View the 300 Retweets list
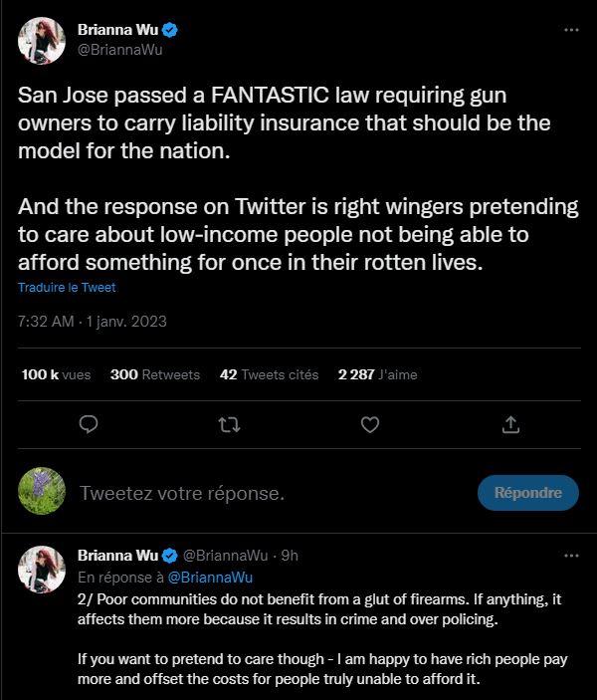Viewport: 597px width, 700px height. click(x=154, y=374)
